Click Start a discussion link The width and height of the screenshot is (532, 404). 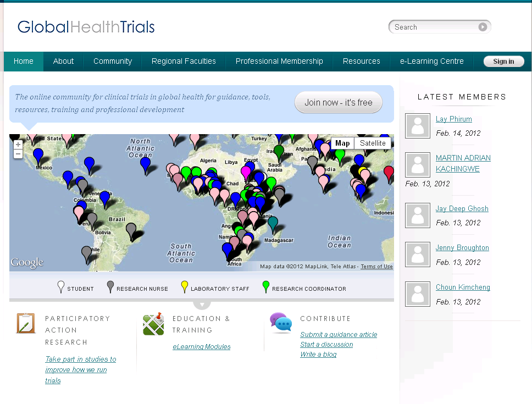click(326, 344)
